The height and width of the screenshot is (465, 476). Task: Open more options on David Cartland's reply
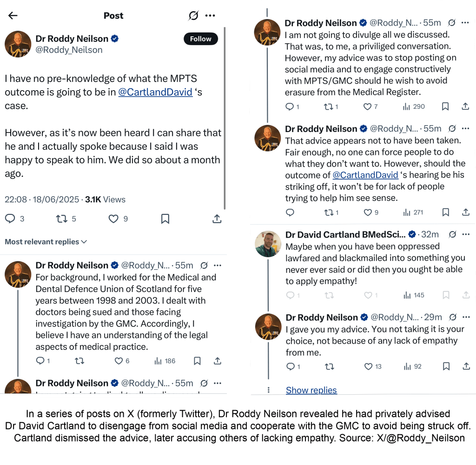pos(465,234)
